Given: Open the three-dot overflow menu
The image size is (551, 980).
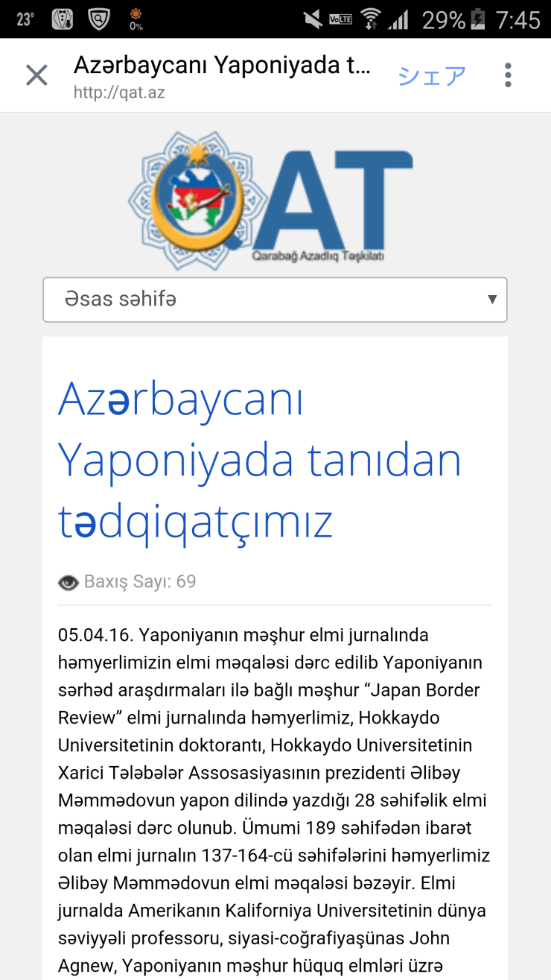Looking at the screenshot, I should (508, 75).
